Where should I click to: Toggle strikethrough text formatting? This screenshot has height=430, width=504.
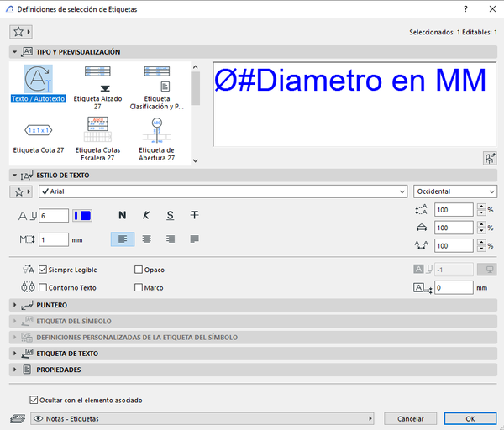pos(195,215)
